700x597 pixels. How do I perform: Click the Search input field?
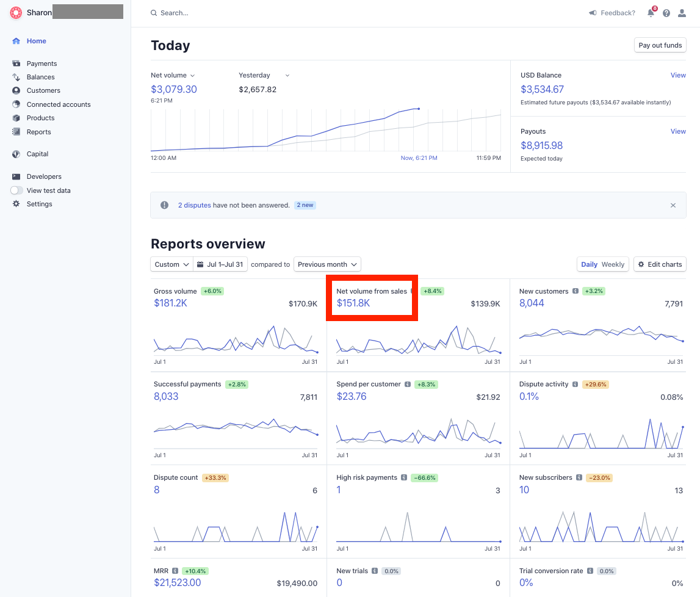click(x=244, y=13)
